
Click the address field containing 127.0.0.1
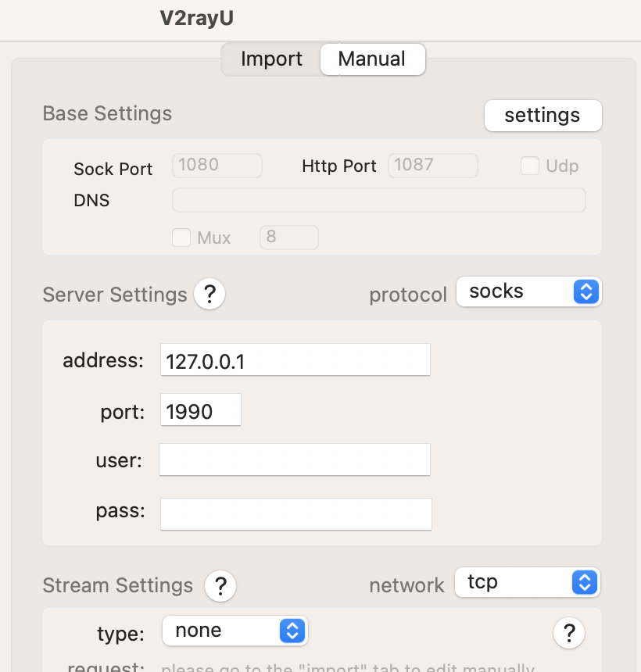tap(295, 359)
